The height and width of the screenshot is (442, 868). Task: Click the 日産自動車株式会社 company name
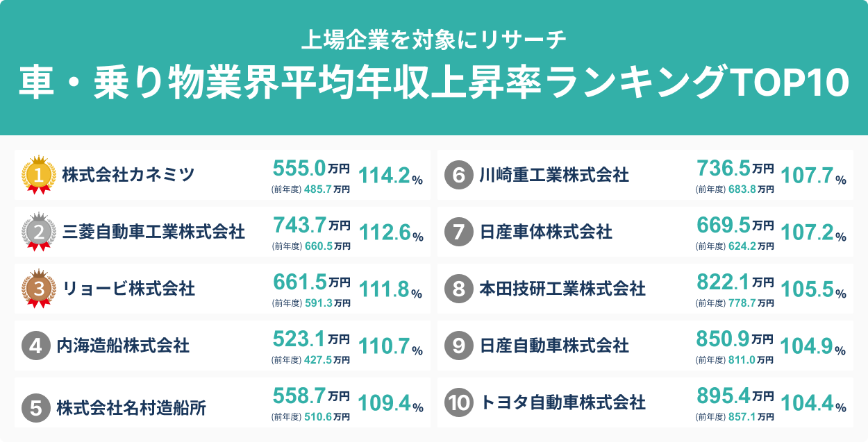point(554,345)
